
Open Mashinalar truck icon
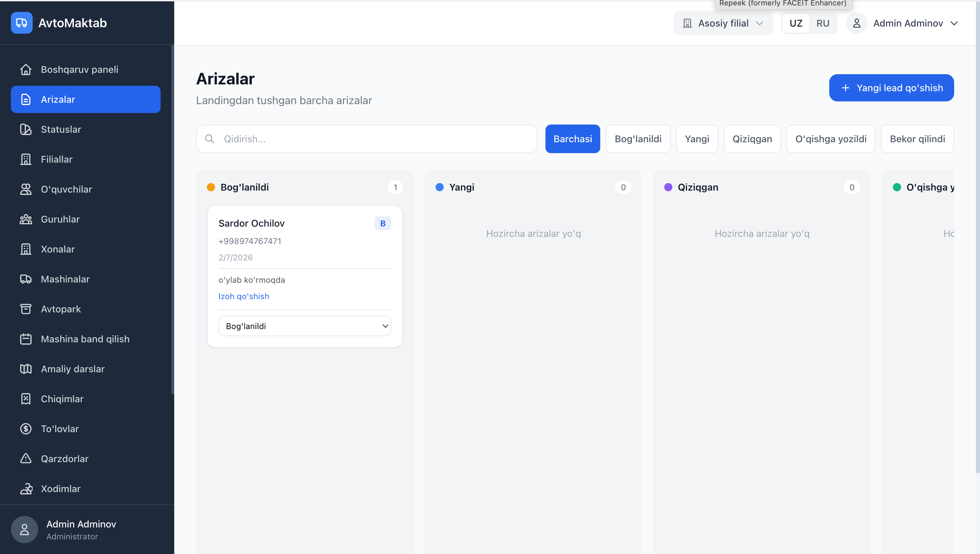pos(26,279)
